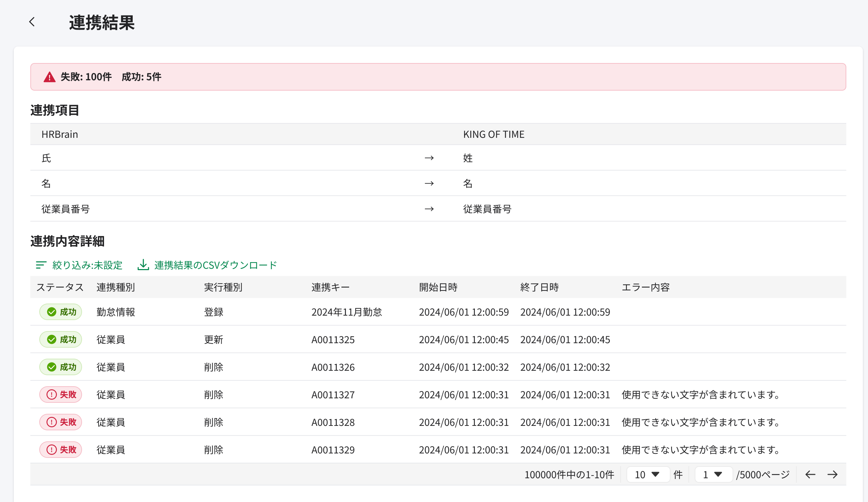868x502 pixels.
Task: Click the 実行種別 column header
Action: tap(223, 287)
